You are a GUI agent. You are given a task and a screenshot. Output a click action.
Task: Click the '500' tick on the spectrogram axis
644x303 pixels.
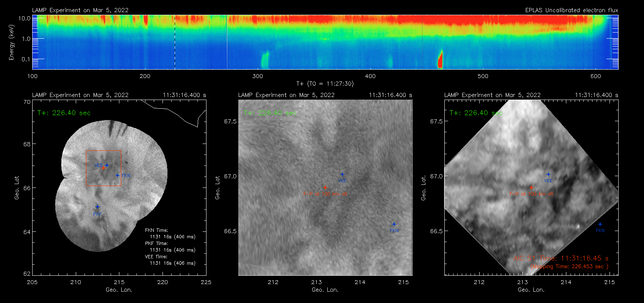coord(483,76)
